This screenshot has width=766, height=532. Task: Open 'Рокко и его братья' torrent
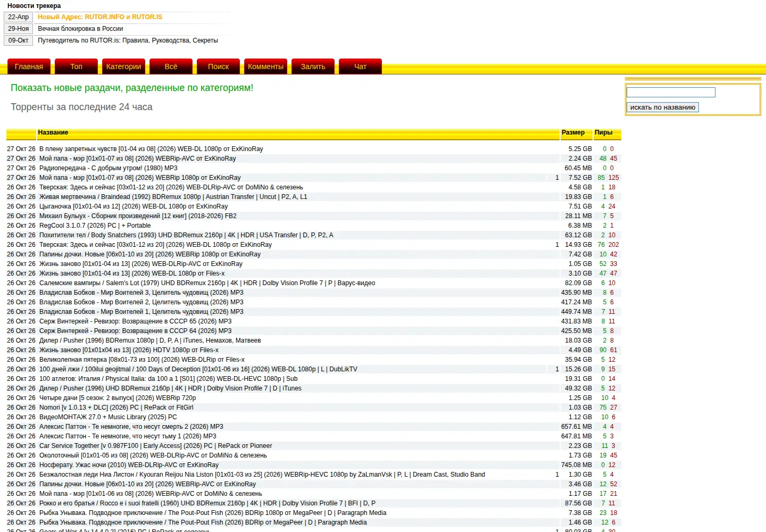(x=207, y=503)
